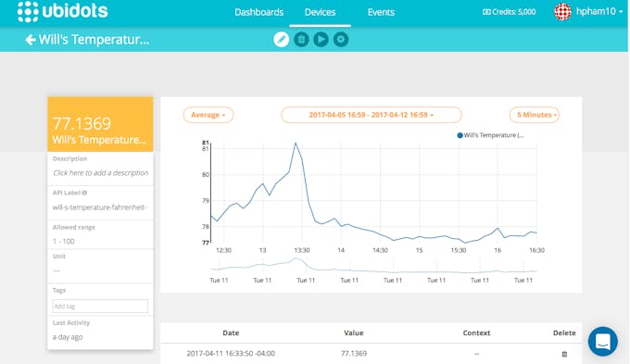
Task: Open the Average aggregation dropdown
Action: coord(208,115)
